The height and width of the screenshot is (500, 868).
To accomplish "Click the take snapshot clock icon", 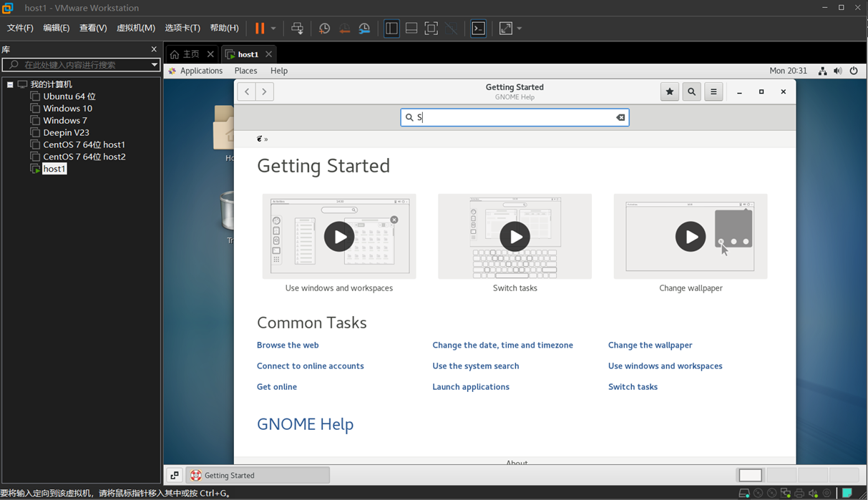I will (324, 29).
